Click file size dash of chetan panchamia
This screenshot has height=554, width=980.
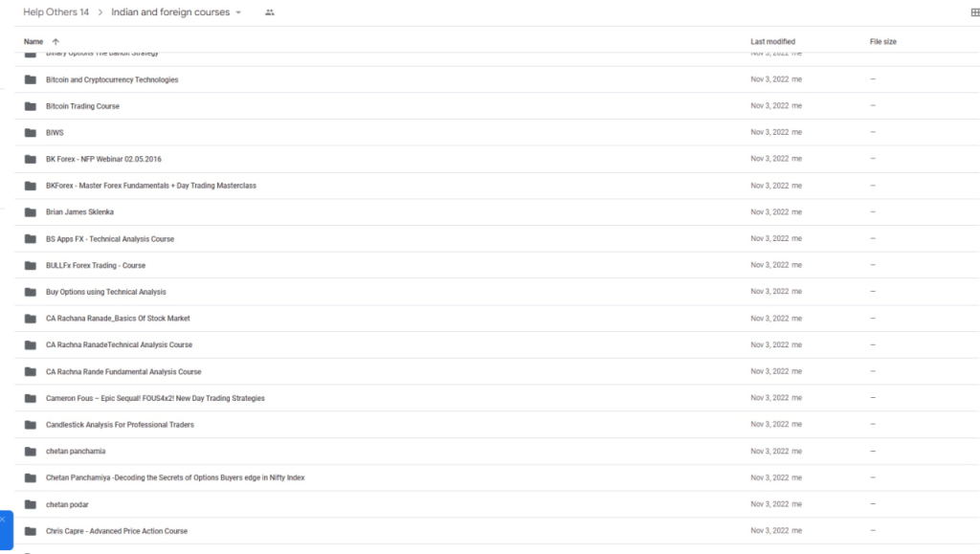873,451
